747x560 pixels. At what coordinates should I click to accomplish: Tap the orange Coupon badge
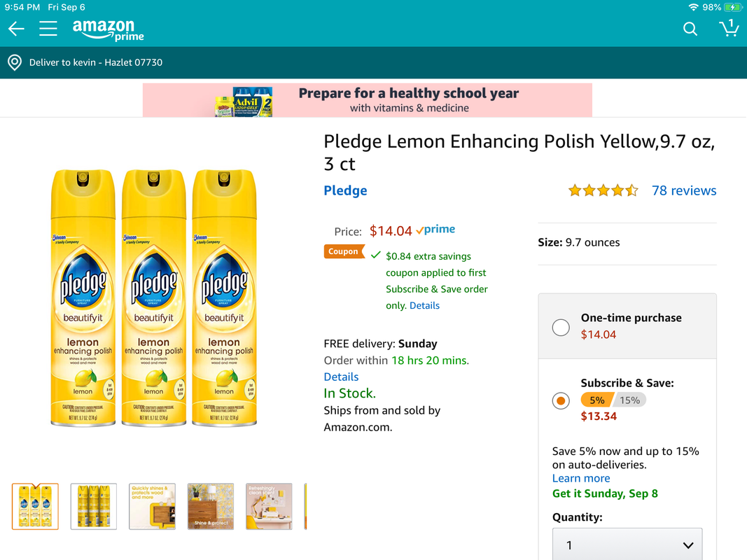(x=344, y=251)
